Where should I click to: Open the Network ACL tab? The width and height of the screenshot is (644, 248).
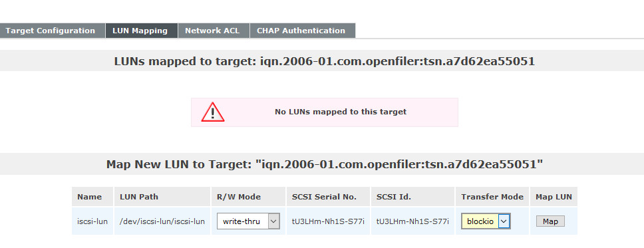pos(214,31)
